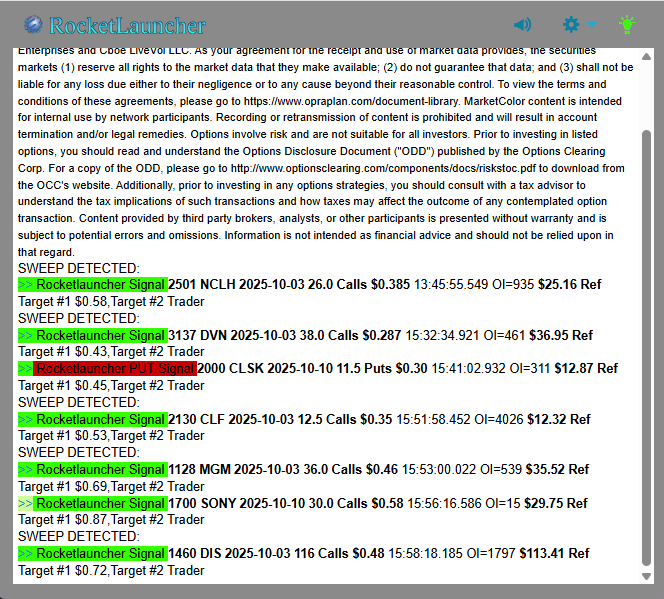Viewport: 664px width, 599px height.
Task: Open the settings gear icon
Action: (x=571, y=25)
